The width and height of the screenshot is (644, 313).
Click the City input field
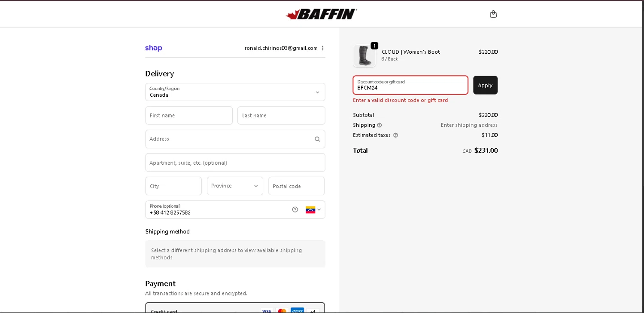click(173, 186)
